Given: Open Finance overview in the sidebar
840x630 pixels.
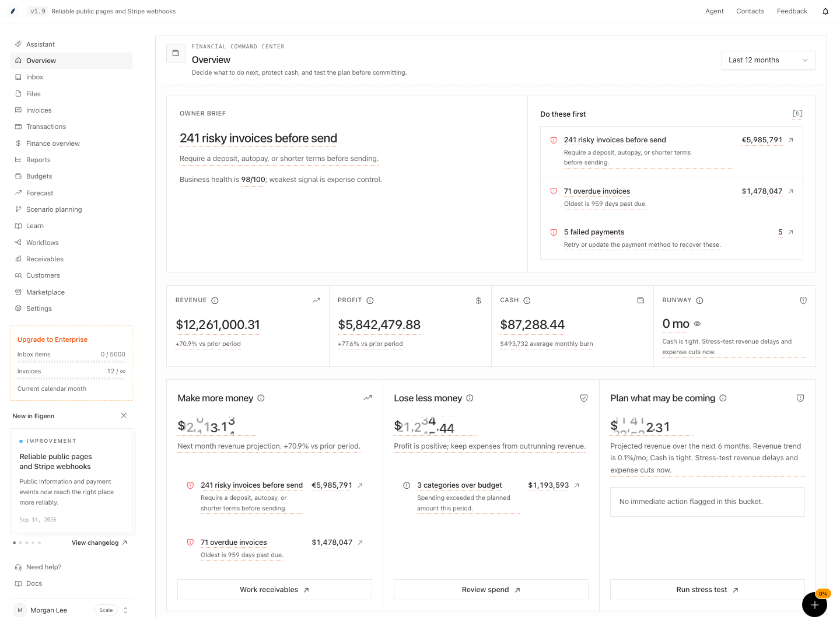Looking at the screenshot, I should 71,143.
